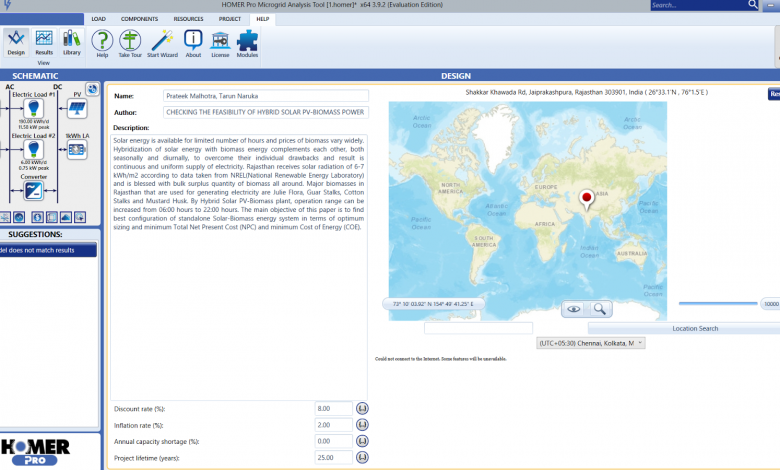This screenshot has height=470, width=780.
Task: Open the time zone dropdown
Action: (590, 343)
